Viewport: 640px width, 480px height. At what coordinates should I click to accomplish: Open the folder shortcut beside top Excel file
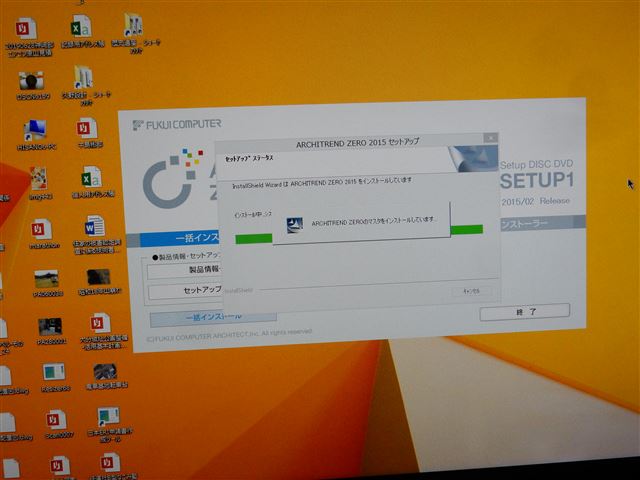point(133,25)
